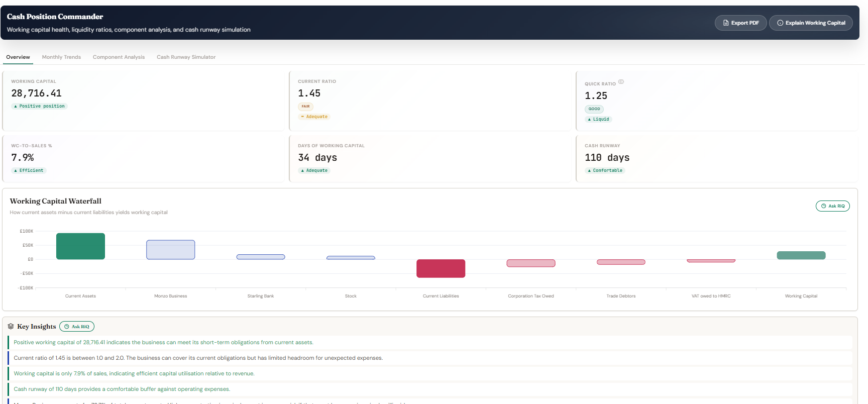The height and width of the screenshot is (404, 868).
Task: Click the Monzo Business bar in chart
Action: click(x=171, y=250)
